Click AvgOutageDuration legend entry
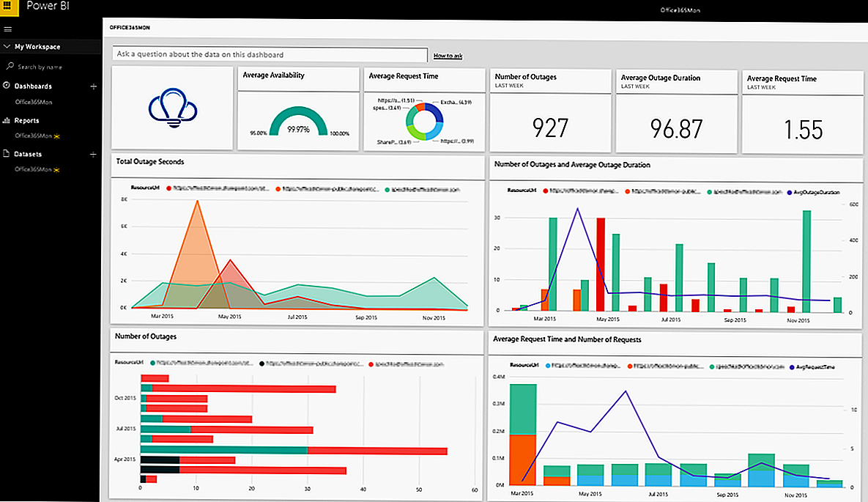868x502 pixels. pos(813,192)
